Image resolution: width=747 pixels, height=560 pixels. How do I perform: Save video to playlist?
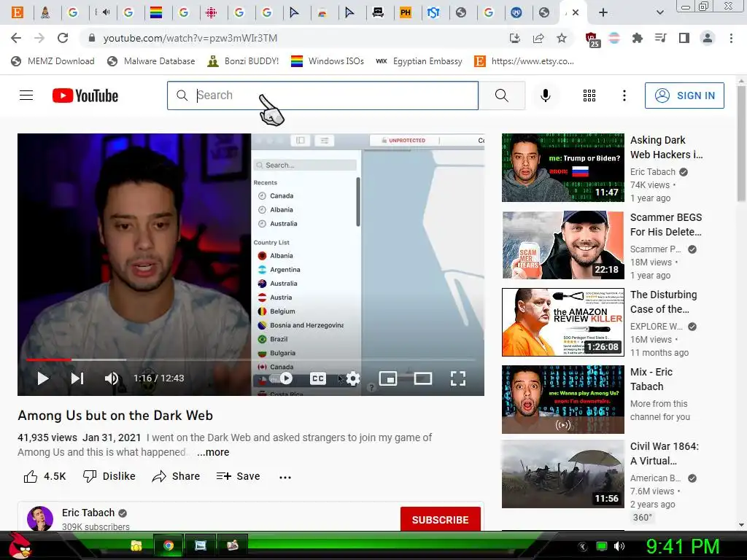(x=238, y=476)
